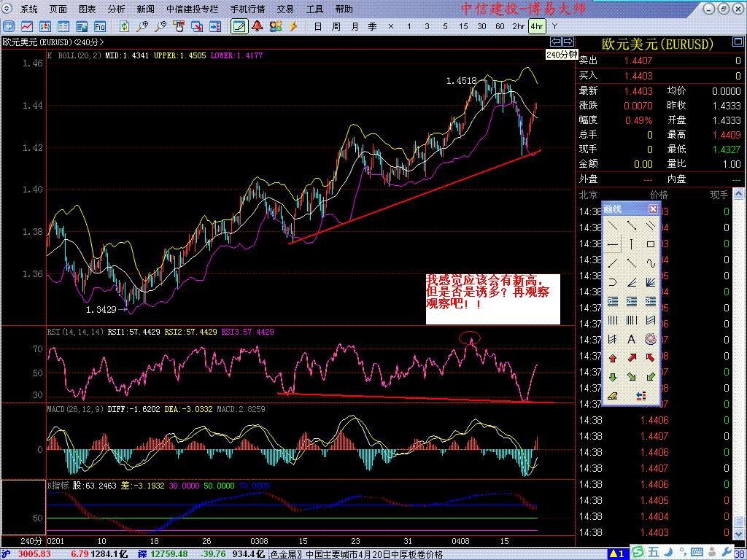Place a red up-right arrow marker

tap(632, 358)
